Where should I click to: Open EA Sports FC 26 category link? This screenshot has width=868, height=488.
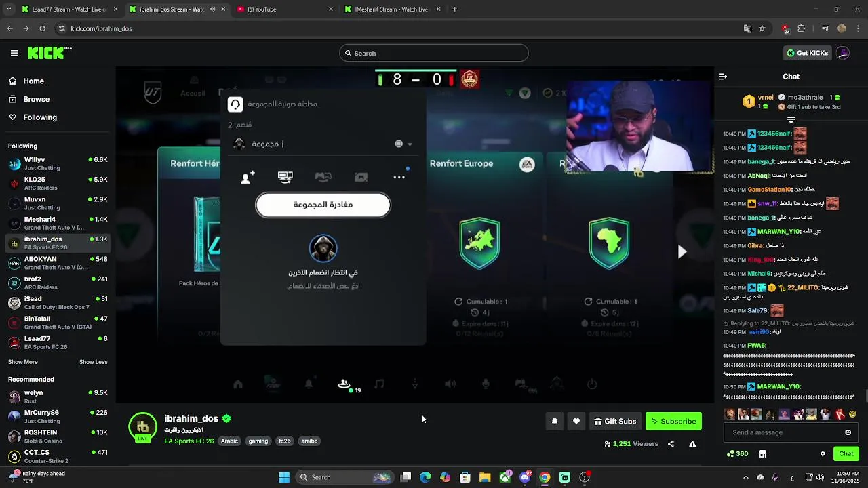[x=189, y=441]
